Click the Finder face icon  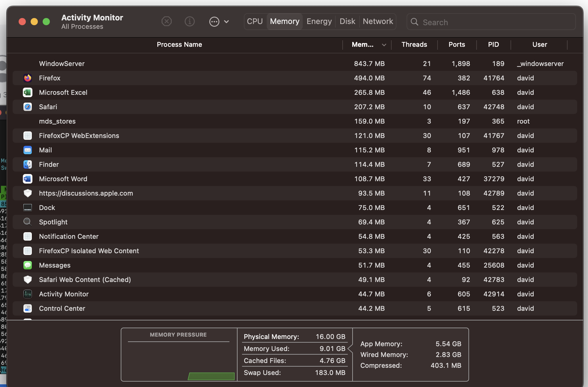point(28,164)
